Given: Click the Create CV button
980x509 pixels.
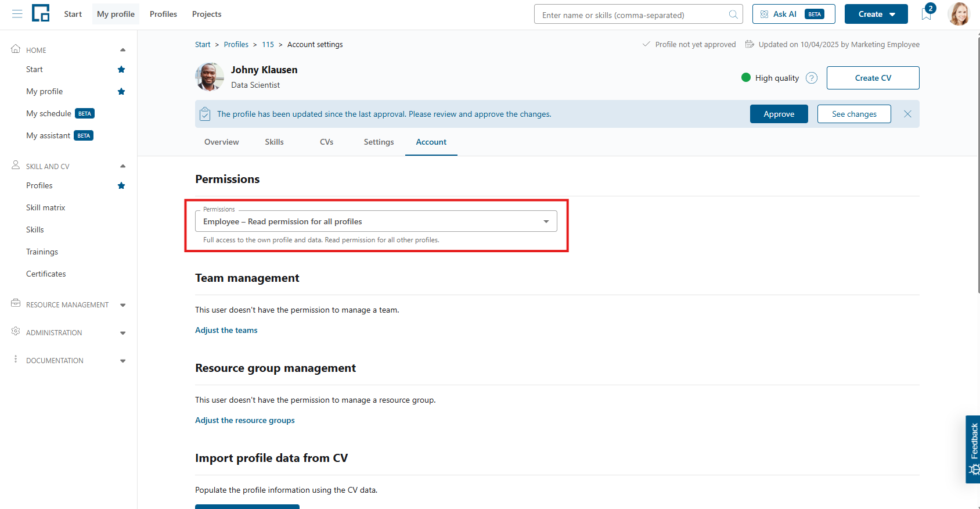Looking at the screenshot, I should point(873,78).
